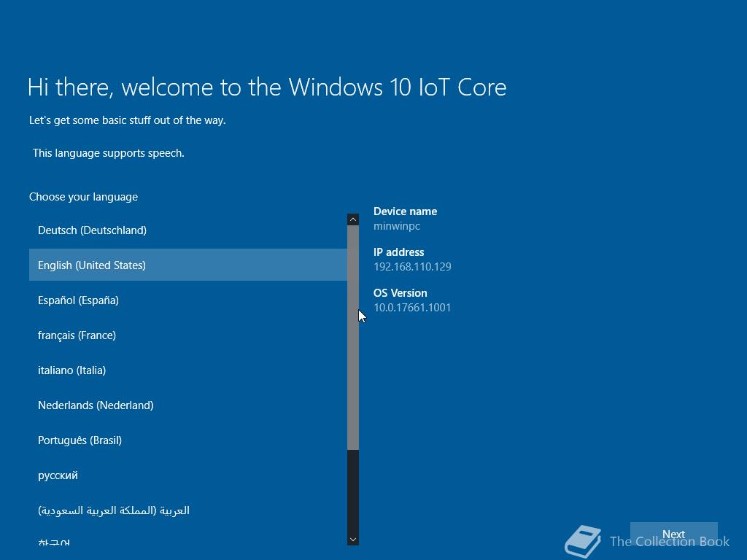Click the language list scroll down arrow
Screen dimensions: 747x560
353,540
